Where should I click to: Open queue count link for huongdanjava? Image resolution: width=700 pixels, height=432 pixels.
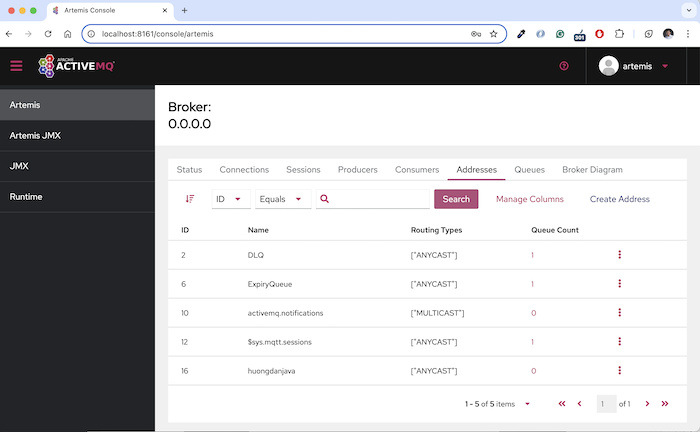click(x=533, y=371)
